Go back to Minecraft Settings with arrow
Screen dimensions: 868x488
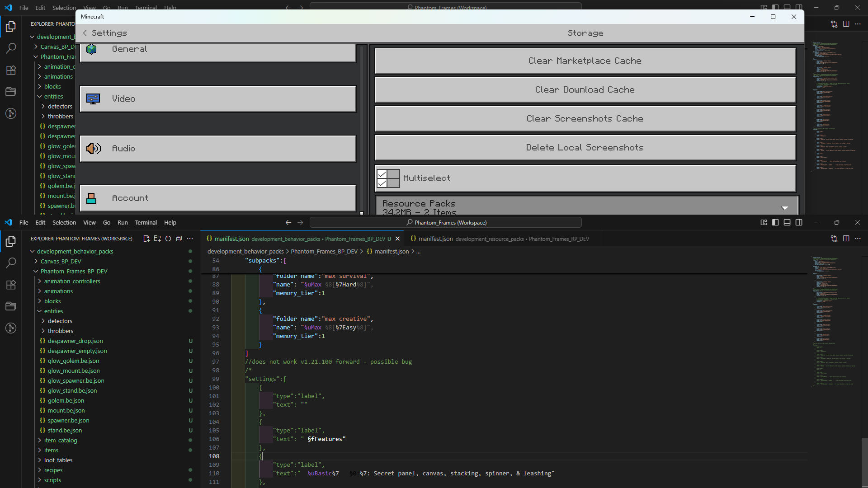point(85,33)
